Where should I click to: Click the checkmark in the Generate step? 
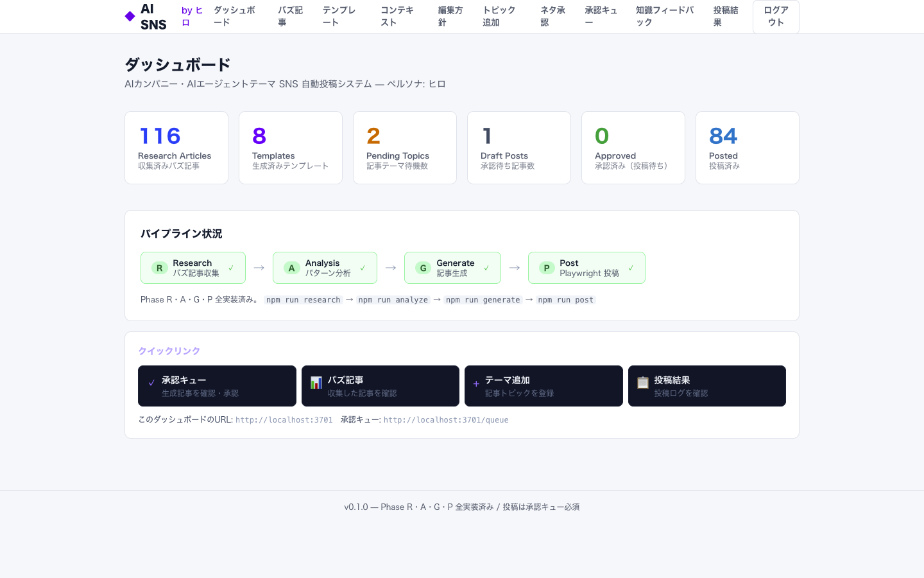[x=486, y=268]
